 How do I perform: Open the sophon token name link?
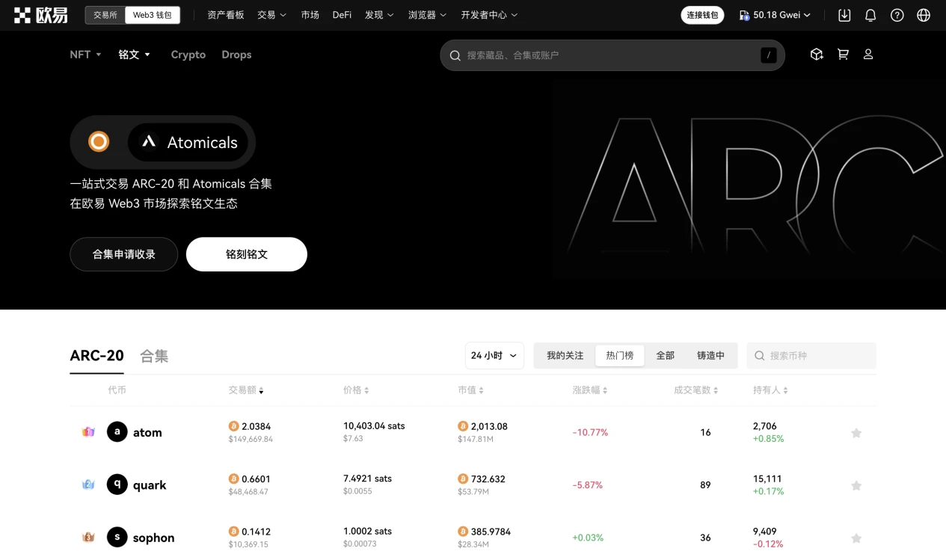(154, 537)
